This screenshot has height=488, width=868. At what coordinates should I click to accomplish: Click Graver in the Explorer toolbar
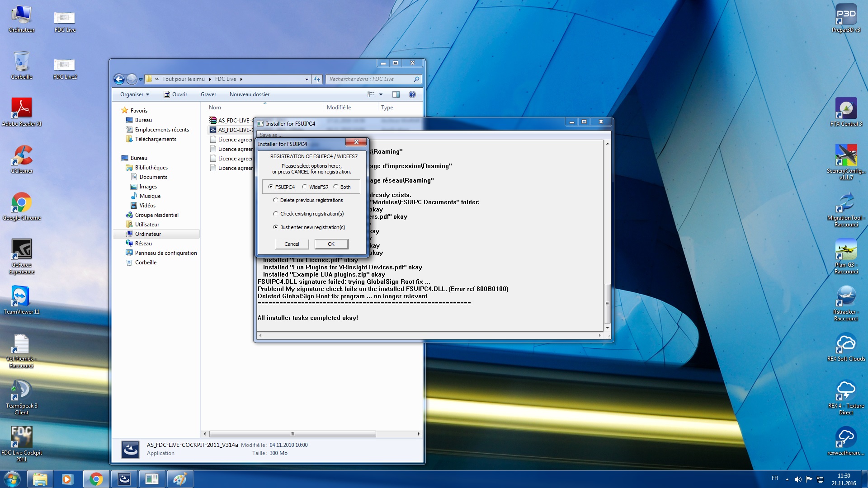click(x=208, y=94)
